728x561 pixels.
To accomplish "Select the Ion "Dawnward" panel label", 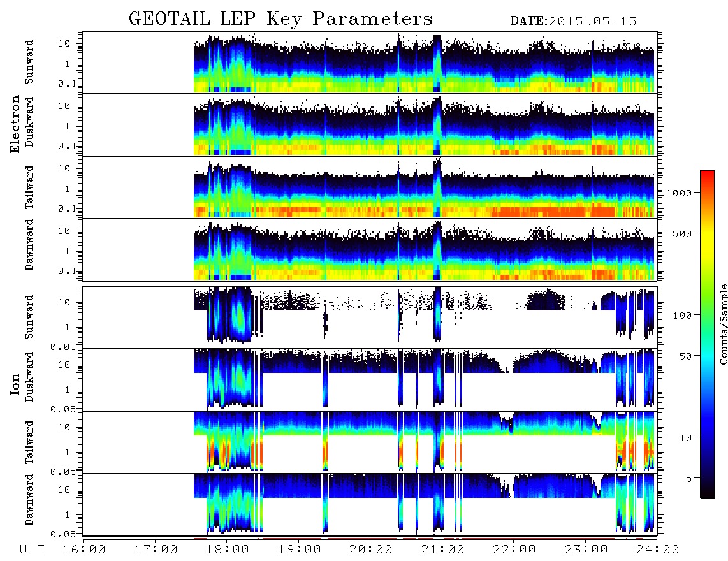I will pos(29,500).
